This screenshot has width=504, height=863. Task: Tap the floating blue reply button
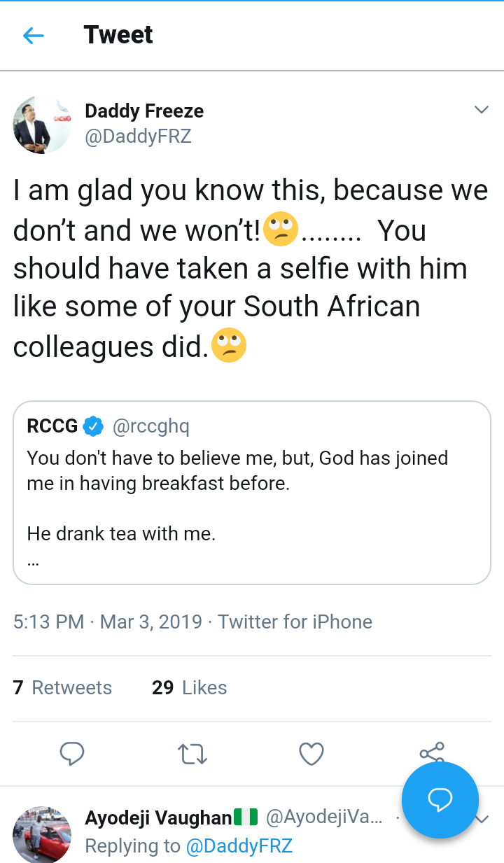tap(440, 799)
